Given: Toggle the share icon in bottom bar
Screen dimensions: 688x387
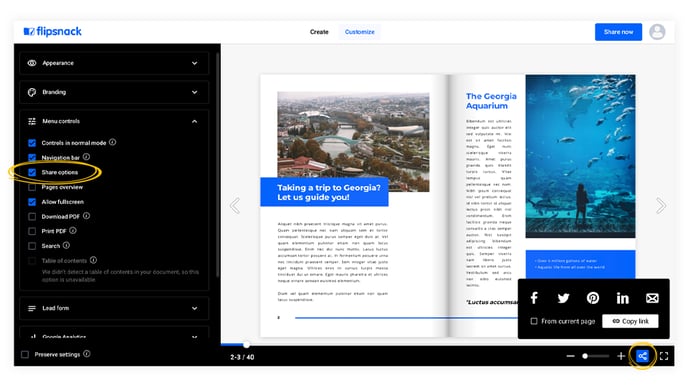Looking at the screenshot, I should 642,356.
